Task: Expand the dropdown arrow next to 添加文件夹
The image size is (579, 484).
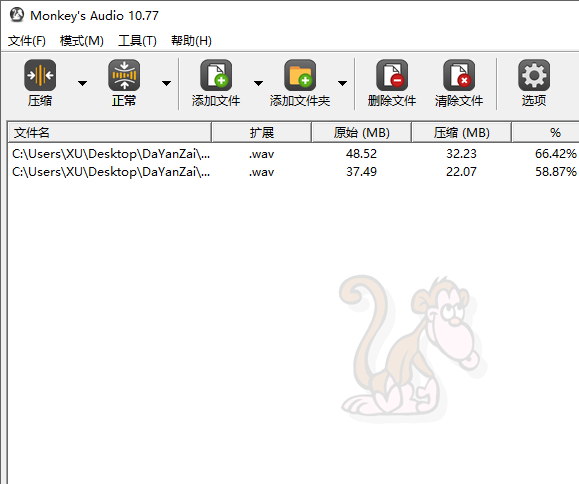Action: click(342, 83)
